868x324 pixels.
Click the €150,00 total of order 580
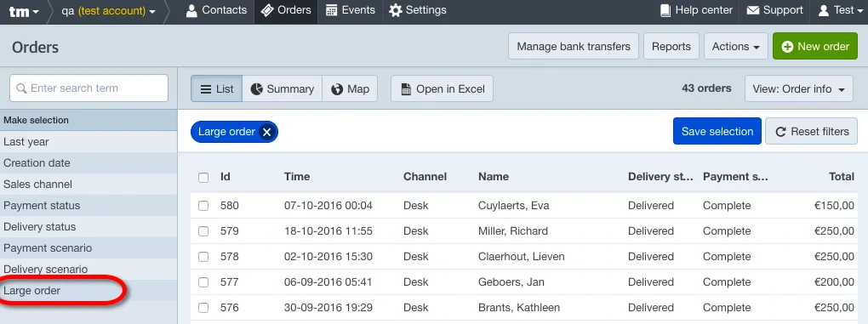tap(834, 206)
